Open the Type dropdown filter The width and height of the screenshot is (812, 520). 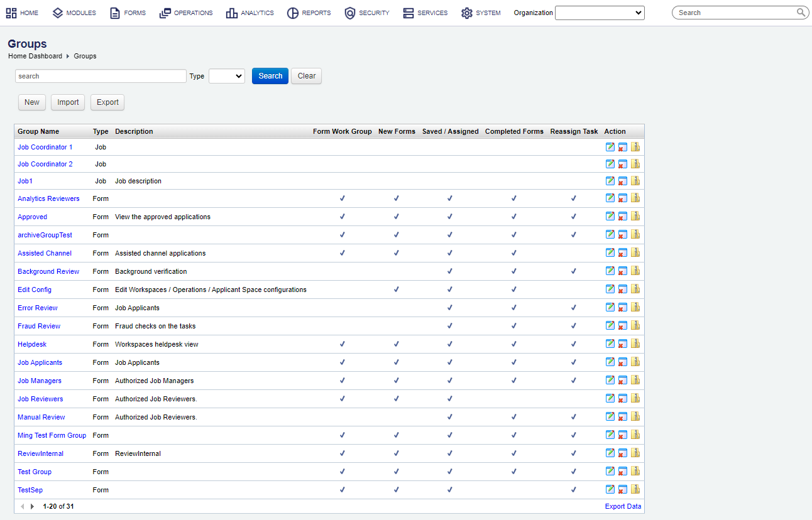point(226,75)
